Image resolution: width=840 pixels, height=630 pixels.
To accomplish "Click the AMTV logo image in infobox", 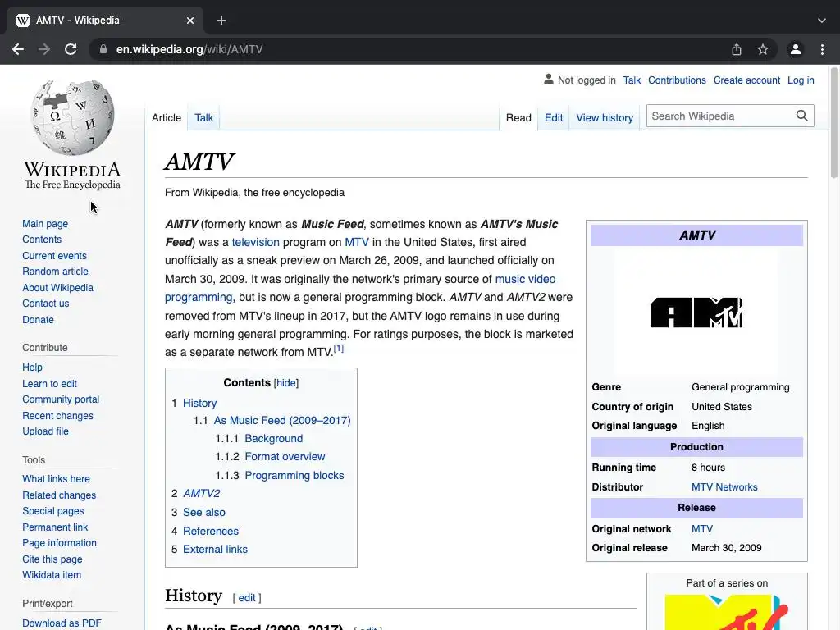I will (x=696, y=313).
